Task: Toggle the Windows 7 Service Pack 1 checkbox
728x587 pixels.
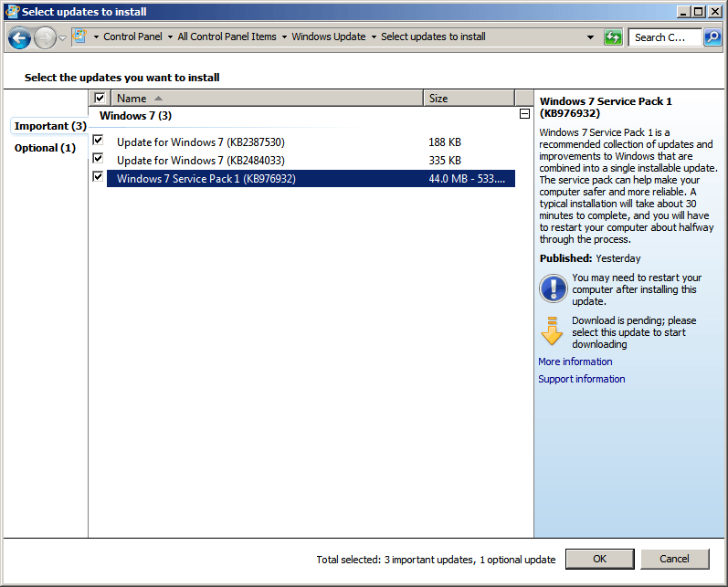Action: coord(98,177)
